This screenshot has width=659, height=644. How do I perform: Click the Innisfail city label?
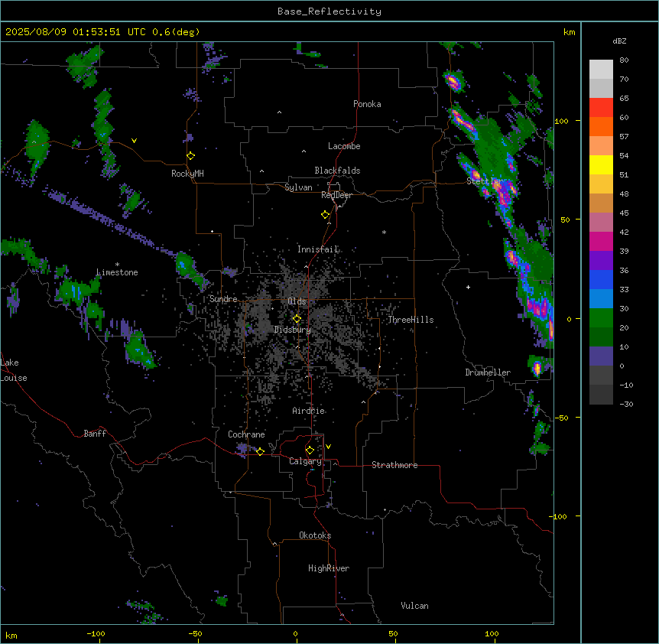318,249
